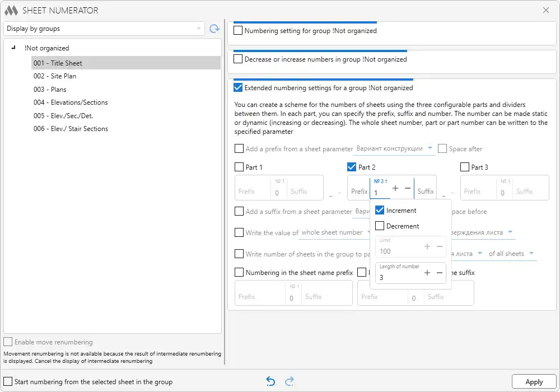Uncheck Extended numbering settings for group
This screenshot has height=392, width=560.
238,87
